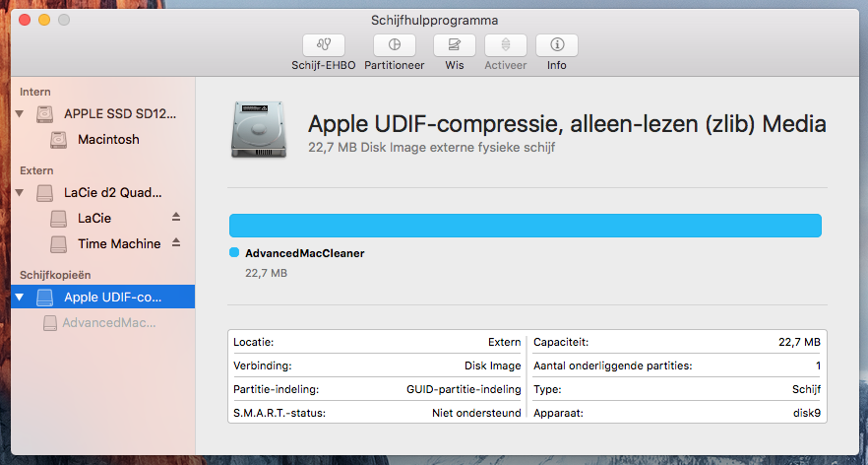
Task: Select the APPLE SSD drive icon
Action: point(45,114)
